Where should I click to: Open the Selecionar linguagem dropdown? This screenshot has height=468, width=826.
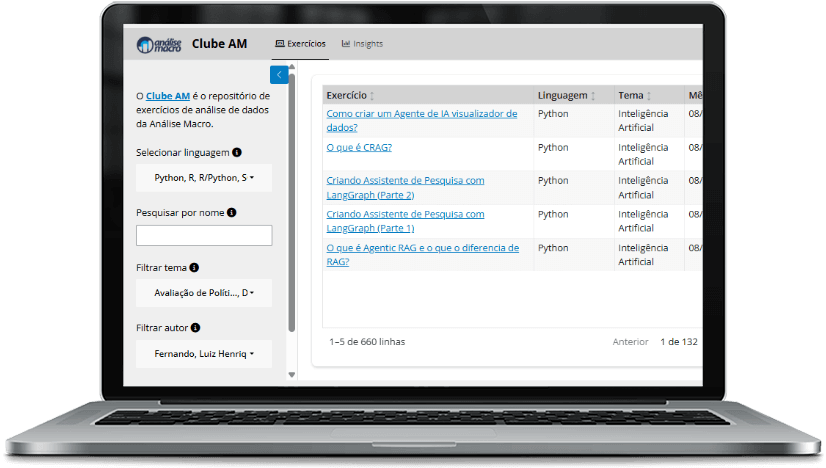[x=204, y=178]
